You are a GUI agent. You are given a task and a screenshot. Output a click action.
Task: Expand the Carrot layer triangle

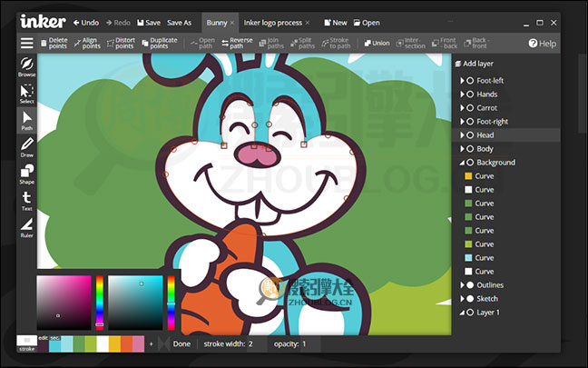[463, 108]
